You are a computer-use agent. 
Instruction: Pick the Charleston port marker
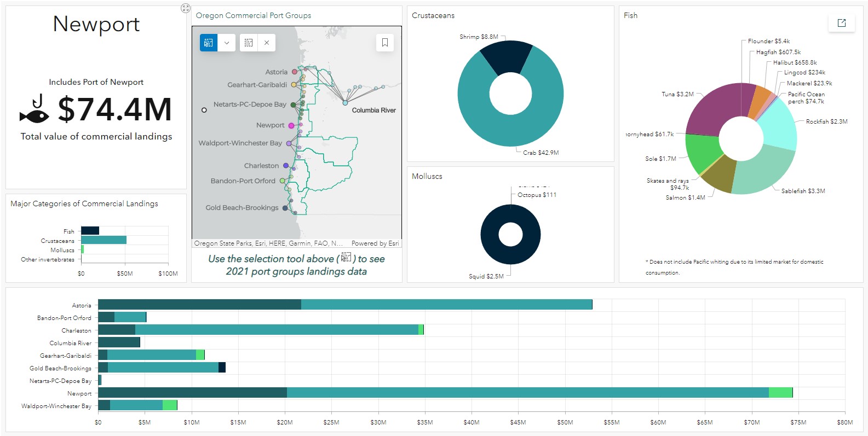(286, 165)
